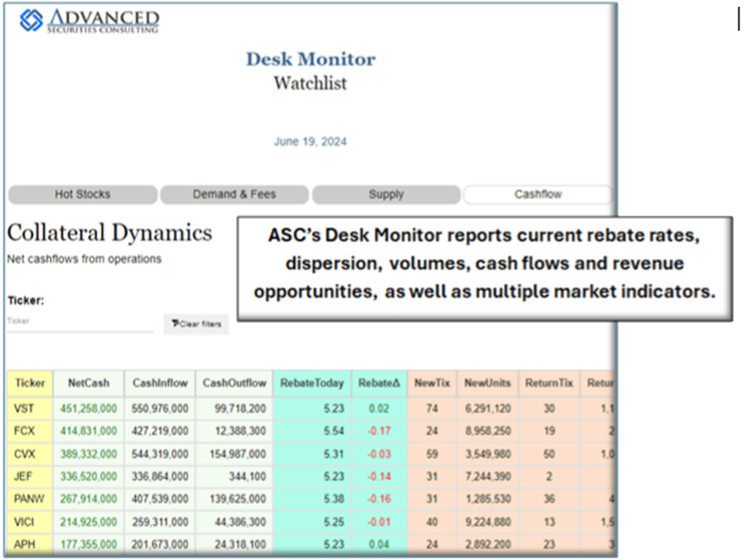744x560 pixels.
Task: Sort by the RebateToday column header
Action: coord(312,383)
